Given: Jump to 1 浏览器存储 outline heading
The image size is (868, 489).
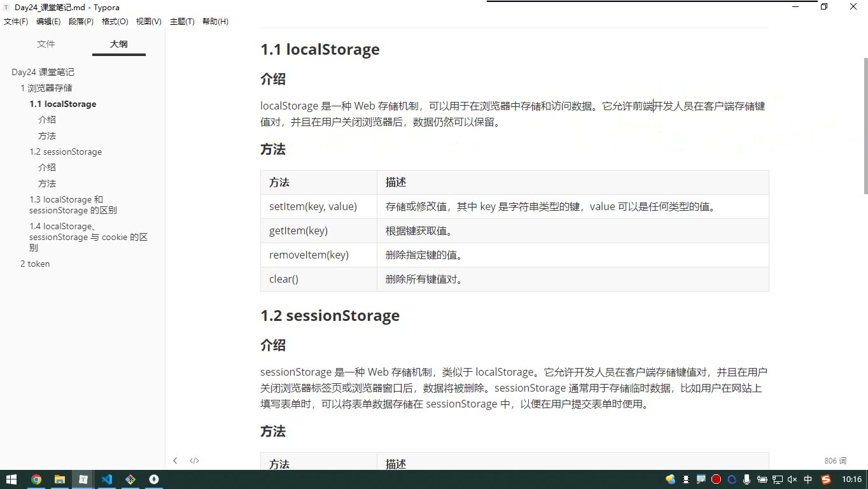Looking at the screenshot, I should pyautogui.click(x=46, y=88).
